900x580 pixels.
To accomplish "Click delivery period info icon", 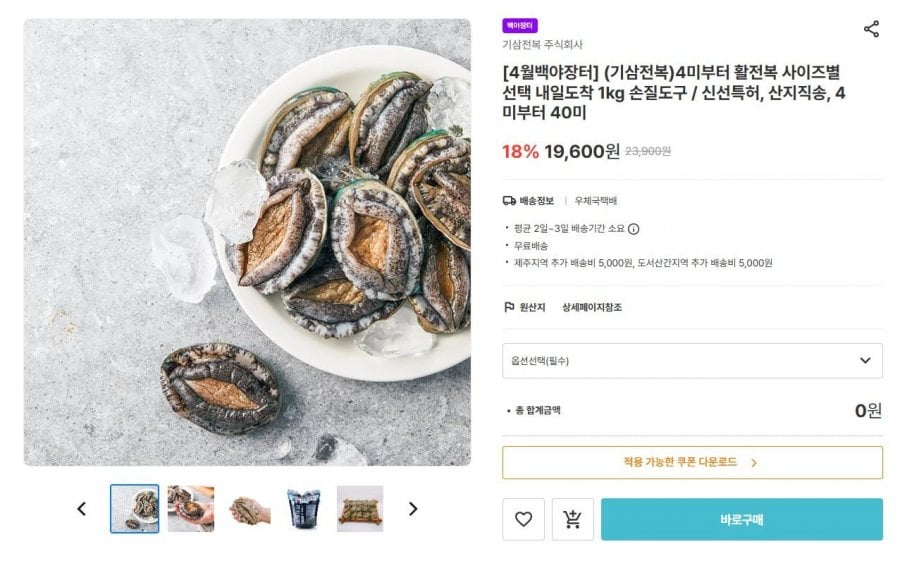I will click(634, 228).
